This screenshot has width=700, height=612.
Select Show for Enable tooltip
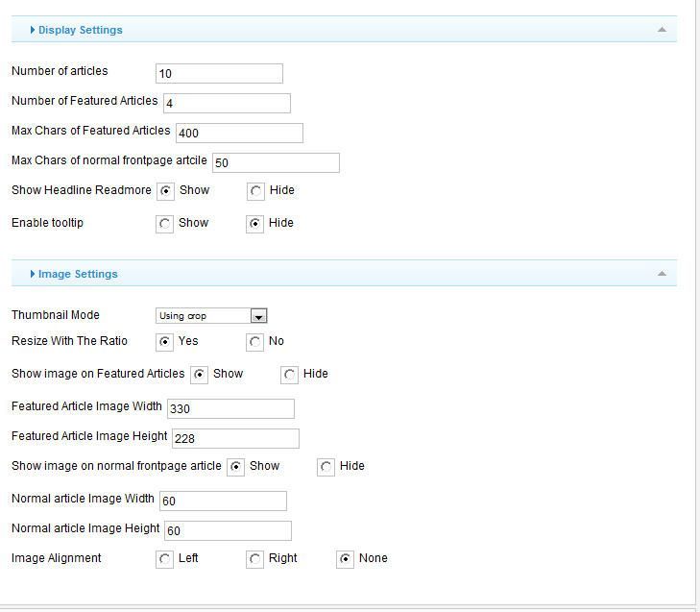[165, 224]
